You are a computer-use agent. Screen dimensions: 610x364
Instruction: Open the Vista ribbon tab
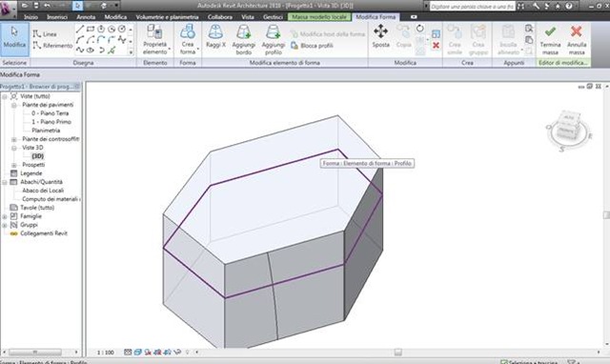(x=248, y=17)
